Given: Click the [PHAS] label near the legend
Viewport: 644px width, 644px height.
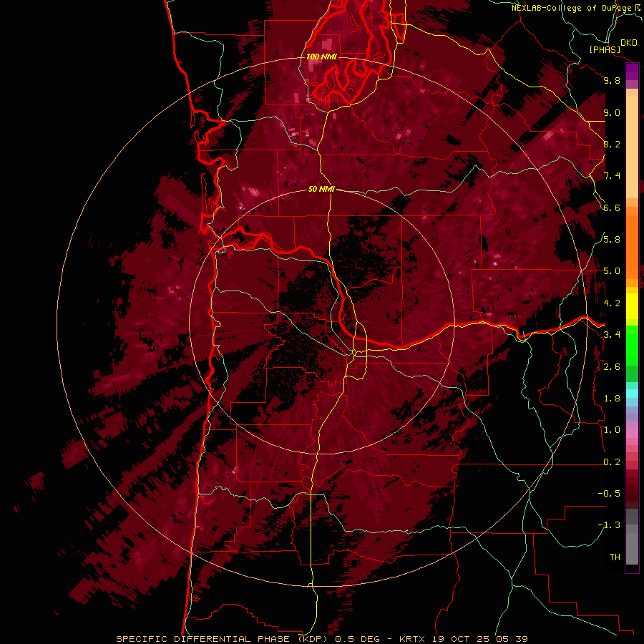Looking at the screenshot, I should pos(605,50).
